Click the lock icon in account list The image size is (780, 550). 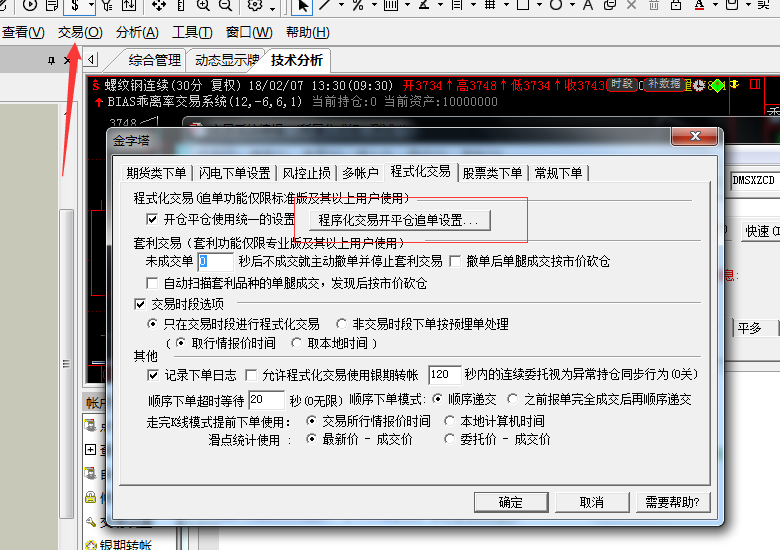[x=91, y=497]
